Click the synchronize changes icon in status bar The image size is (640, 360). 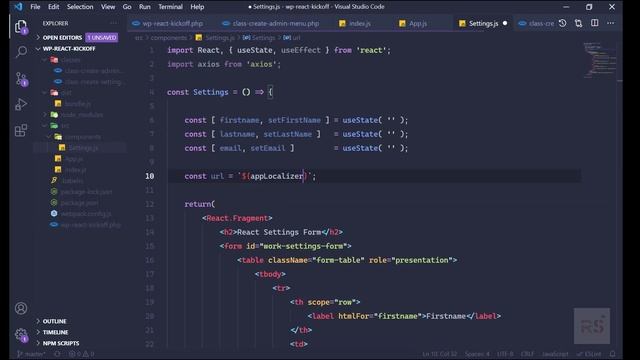click(57, 354)
